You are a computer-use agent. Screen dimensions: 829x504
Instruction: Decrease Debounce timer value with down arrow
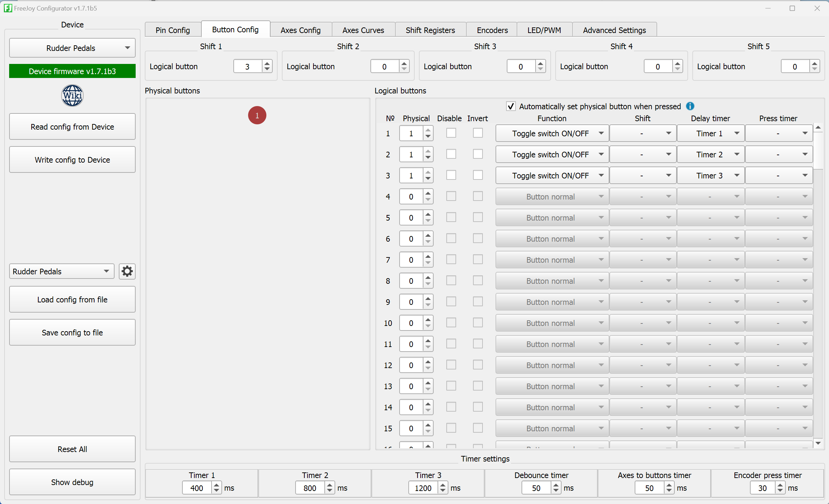click(x=556, y=491)
